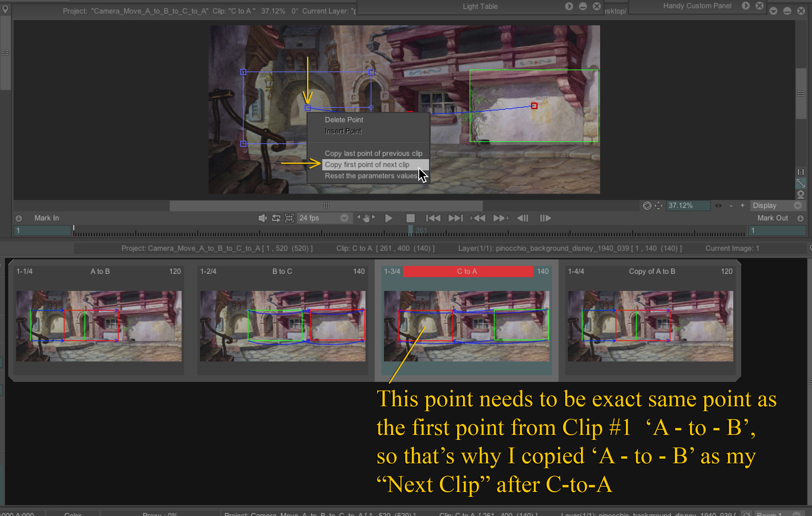812x516 pixels.
Task: Click 'Current Image: 1' status text
Action: click(x=733, y=248)
